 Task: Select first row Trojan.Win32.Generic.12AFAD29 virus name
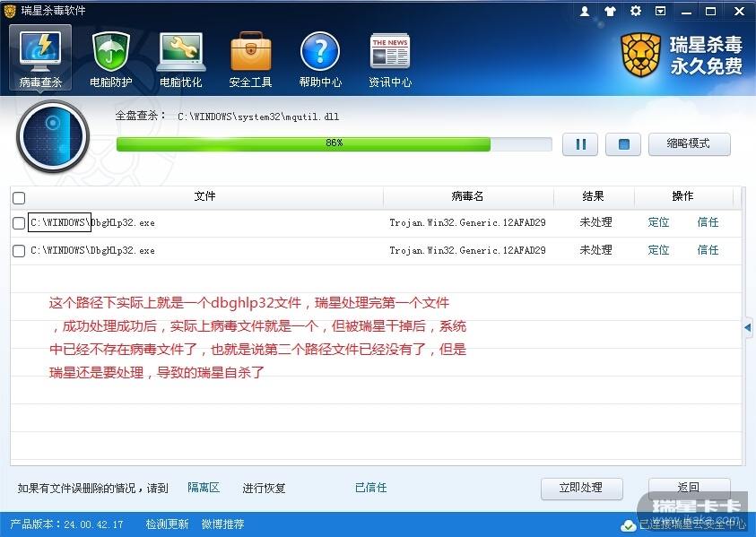point(467,222)
